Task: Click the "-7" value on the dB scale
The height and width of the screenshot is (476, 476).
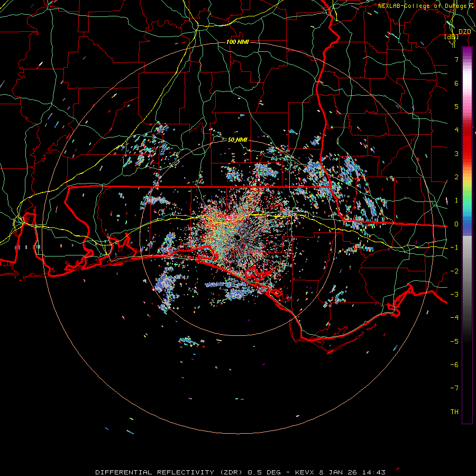Action: tap(454, 388)
